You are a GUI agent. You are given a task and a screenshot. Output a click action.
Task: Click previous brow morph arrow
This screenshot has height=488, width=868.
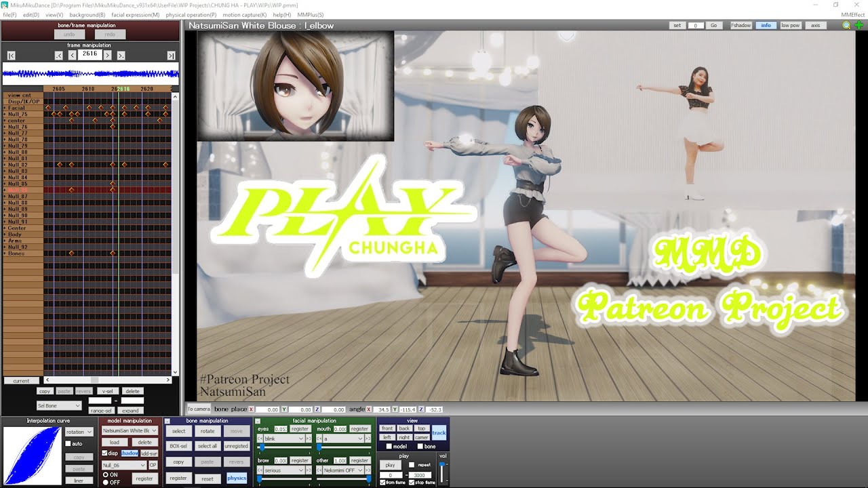point(260,470)
